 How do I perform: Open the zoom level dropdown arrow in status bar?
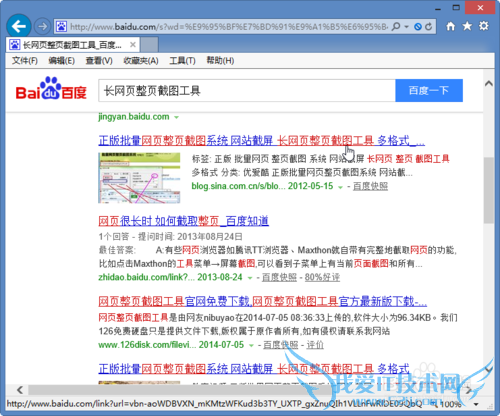pos(476,404)
